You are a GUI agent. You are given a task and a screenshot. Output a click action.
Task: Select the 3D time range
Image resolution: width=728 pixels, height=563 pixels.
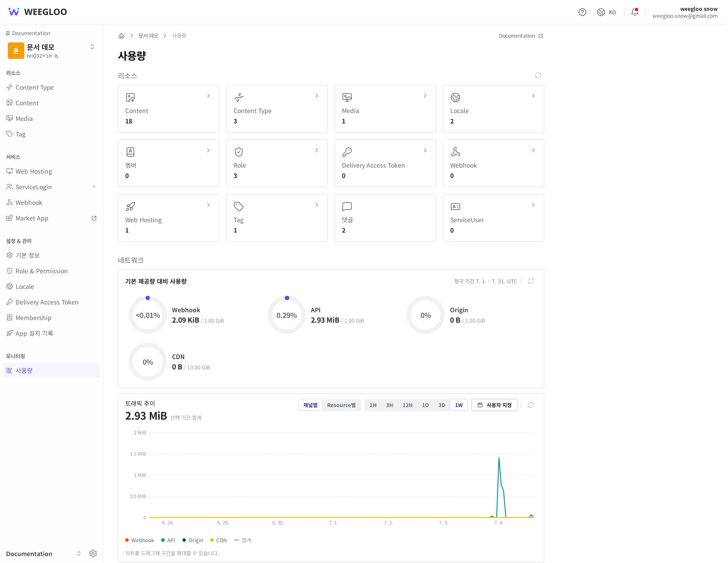[x=442, y=405]
